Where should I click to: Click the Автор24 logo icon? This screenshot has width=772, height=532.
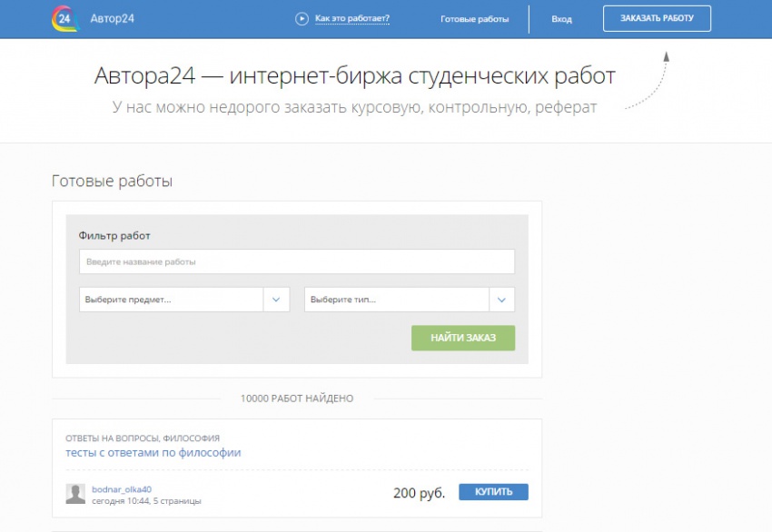[65, 19]
